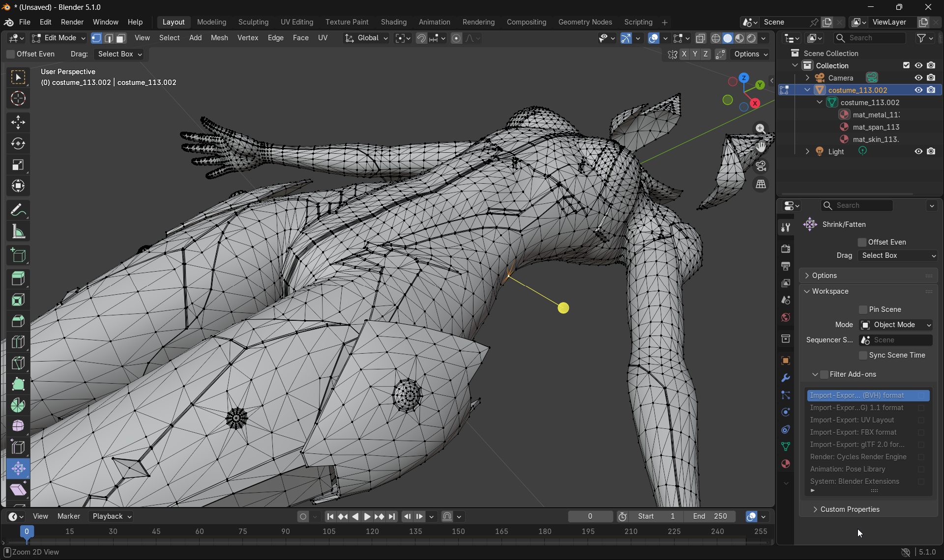Open the Sculpting workspace tab

click(x=253, y=22)
